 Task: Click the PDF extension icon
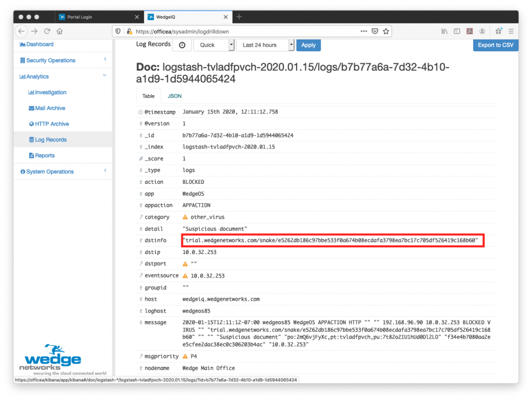(x=470, y=31)
